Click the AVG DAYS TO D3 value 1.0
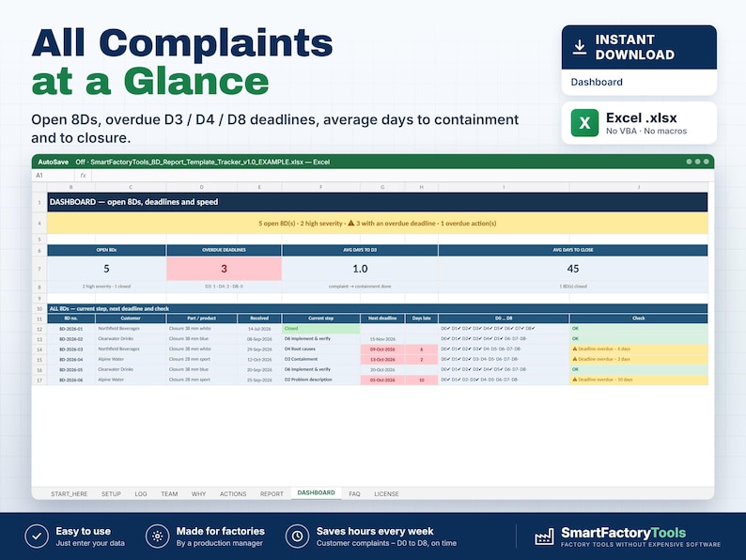Viewport: 746px width, 560px height. click(x=360, y=269)
